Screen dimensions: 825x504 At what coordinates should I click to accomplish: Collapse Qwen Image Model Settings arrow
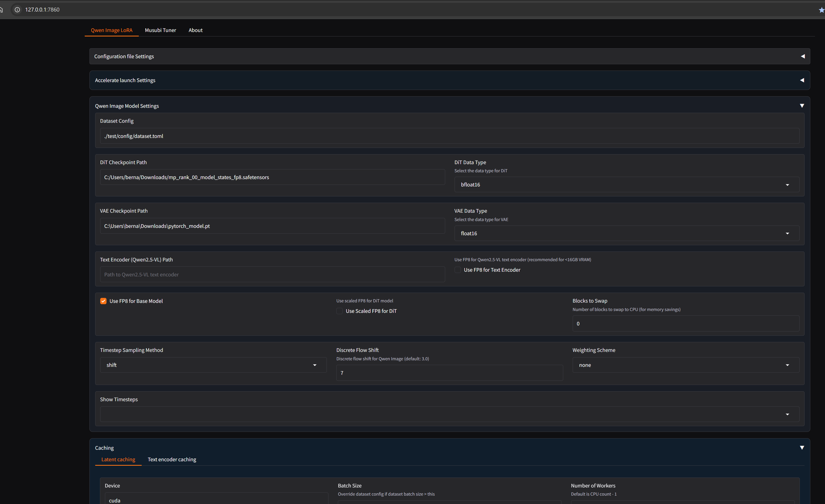tap(802, 106)
